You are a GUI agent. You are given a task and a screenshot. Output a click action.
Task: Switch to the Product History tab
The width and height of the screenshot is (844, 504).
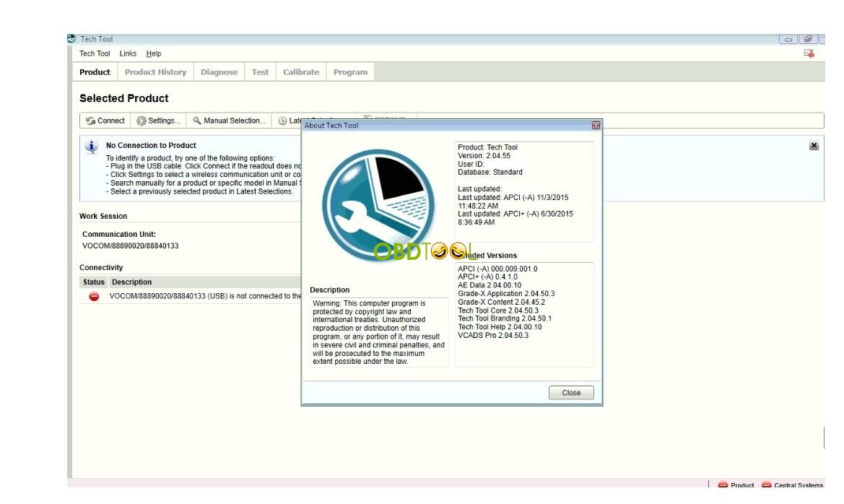click(155, 71)
